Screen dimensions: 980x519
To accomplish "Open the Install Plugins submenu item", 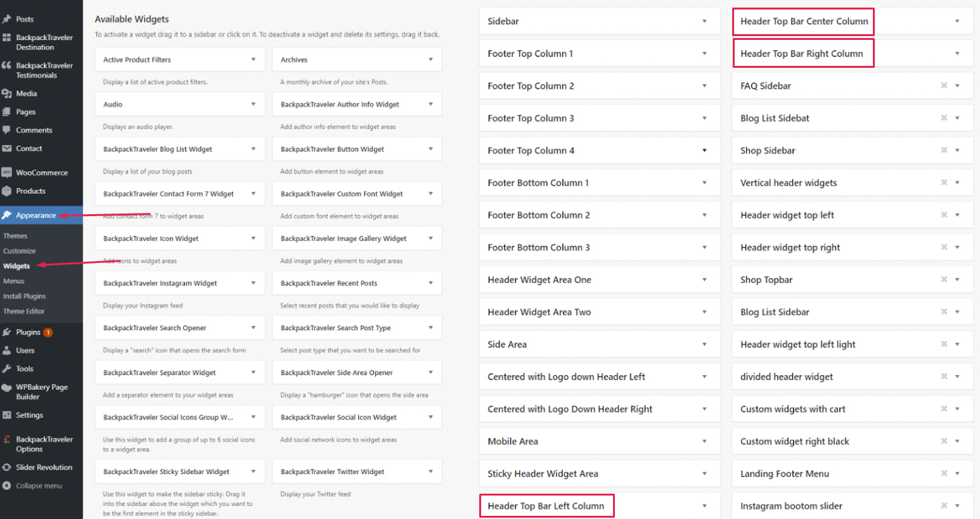I will point(25,296).
